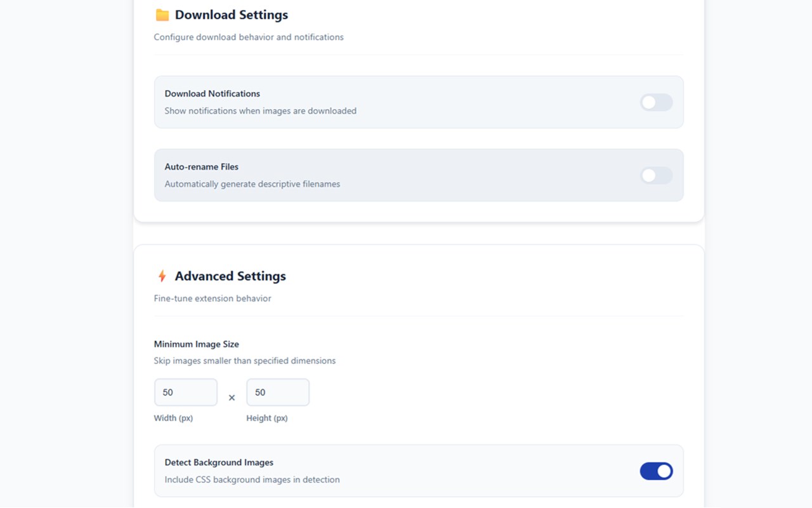812x508 pixels.
Task: Click the × symbol between the size fields
Action: coord(232,398)
